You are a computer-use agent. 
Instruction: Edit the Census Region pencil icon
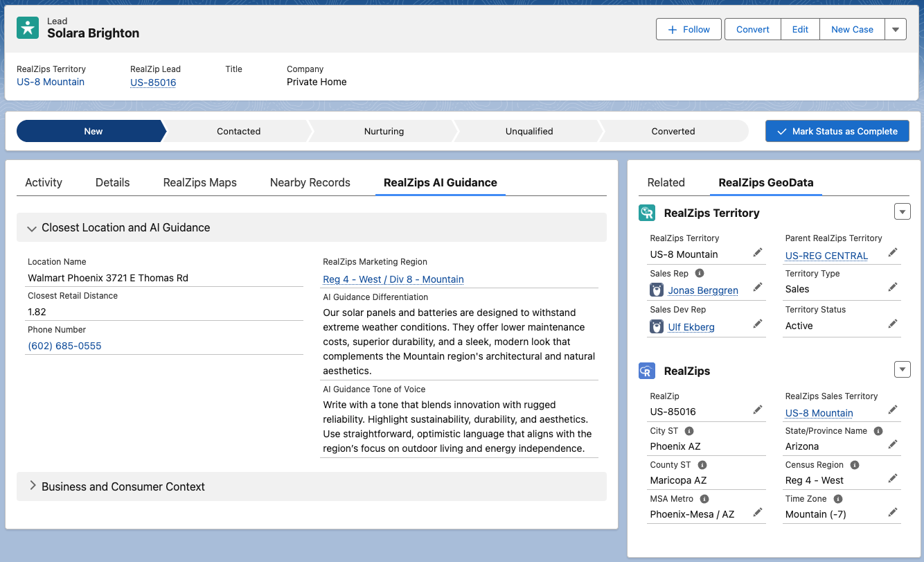pos(893,479)
